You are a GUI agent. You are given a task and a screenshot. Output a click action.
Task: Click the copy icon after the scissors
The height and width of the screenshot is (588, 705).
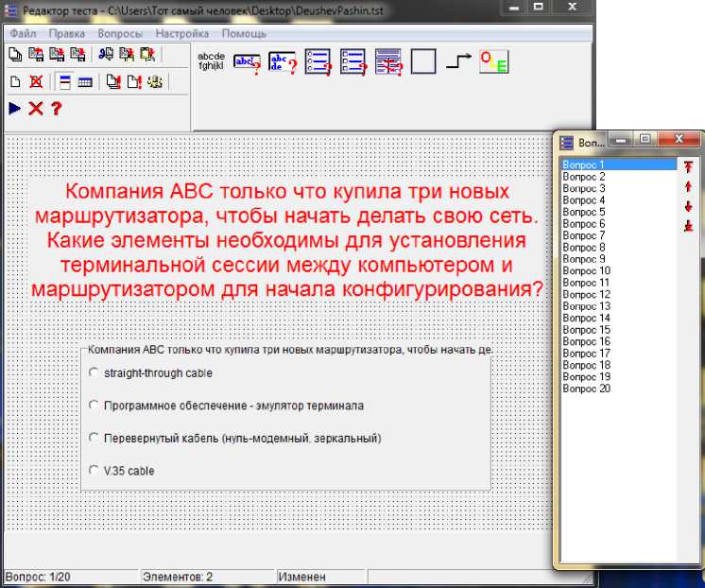pos(127,55)
